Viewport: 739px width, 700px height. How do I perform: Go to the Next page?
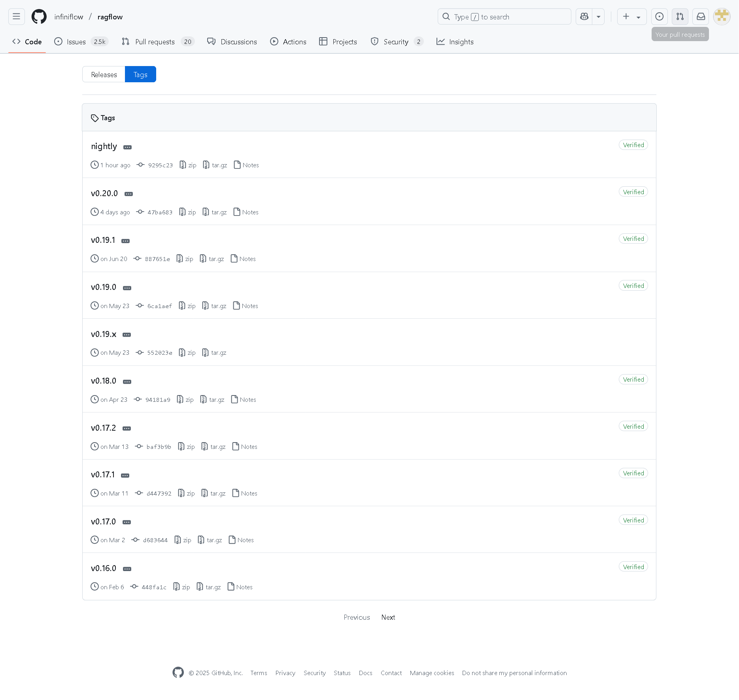click(x=388, y=617)
